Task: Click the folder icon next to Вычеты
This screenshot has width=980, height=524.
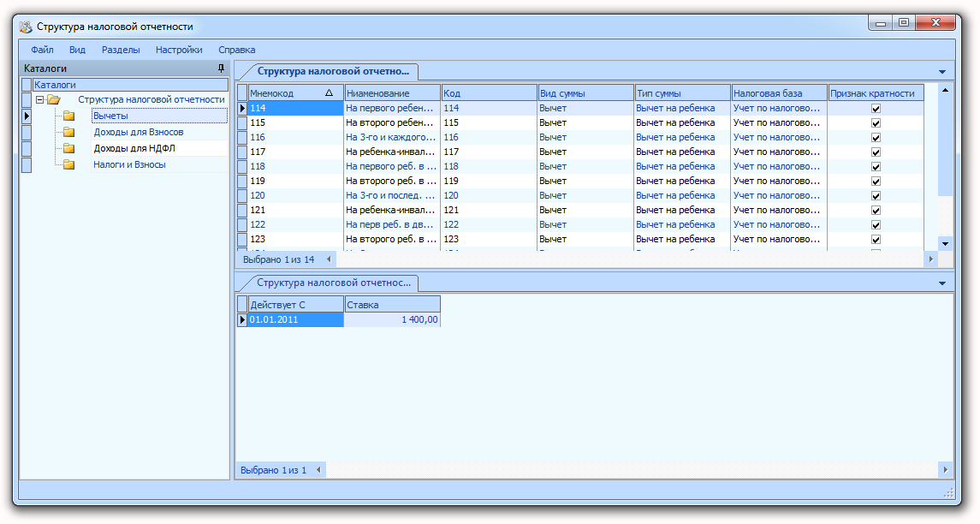Action: (x=68, y=116)
